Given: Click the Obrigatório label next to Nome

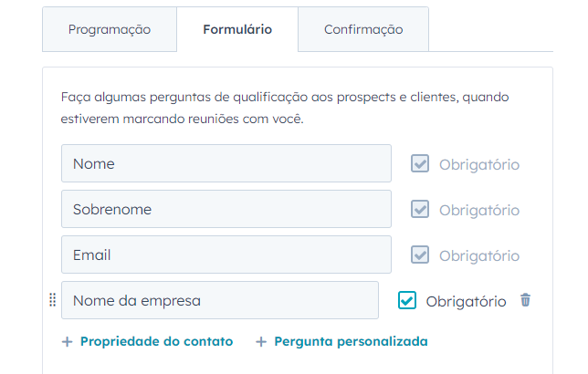Looking at the screenshot, I should click(x=479, y=165).
